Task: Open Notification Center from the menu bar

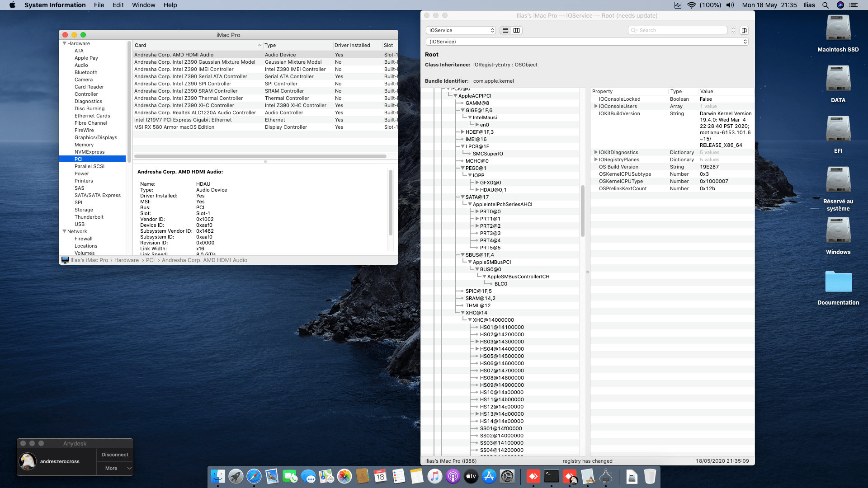Action: point(854,5)
